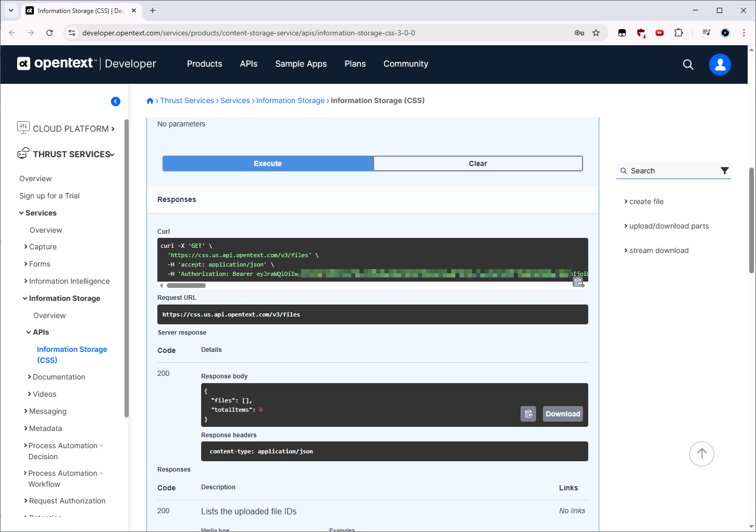Expand upload/download parts section
This screenshot has height=532, width=756.
666,226
